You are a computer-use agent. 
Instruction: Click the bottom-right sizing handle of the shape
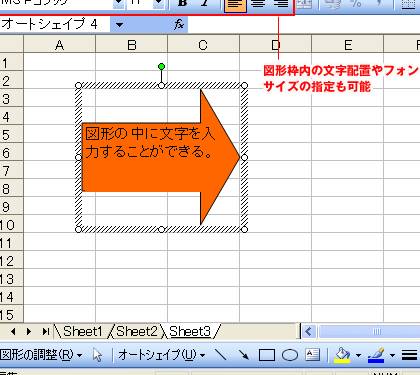pyautogui.click(x=244, y=229)
